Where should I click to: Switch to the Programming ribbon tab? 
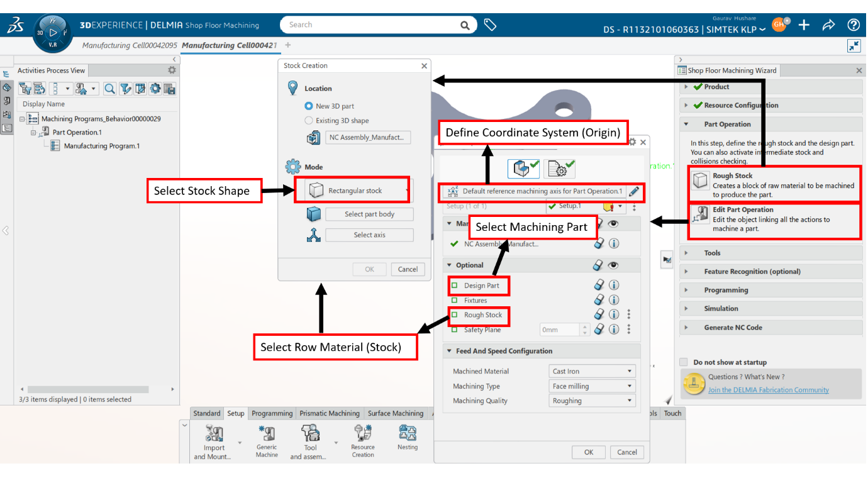click(x=272, y=413)
